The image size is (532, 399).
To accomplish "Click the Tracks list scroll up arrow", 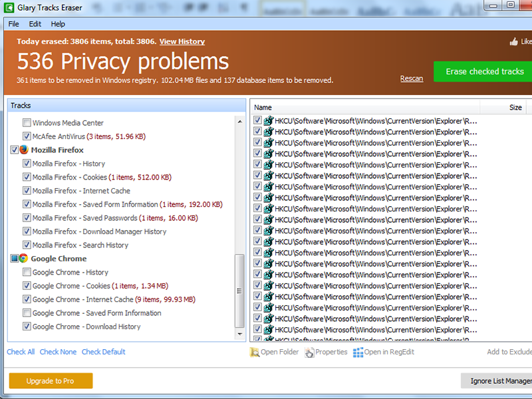I will pos(240,122).
